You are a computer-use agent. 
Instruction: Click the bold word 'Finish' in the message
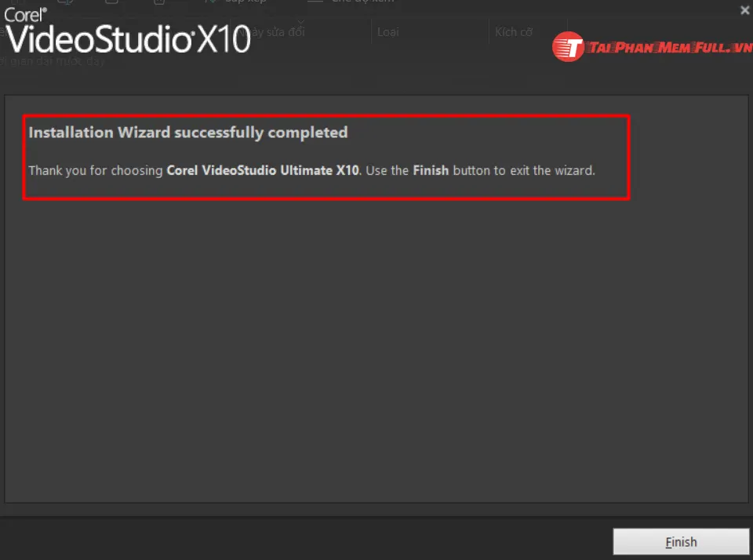[431, 170]
